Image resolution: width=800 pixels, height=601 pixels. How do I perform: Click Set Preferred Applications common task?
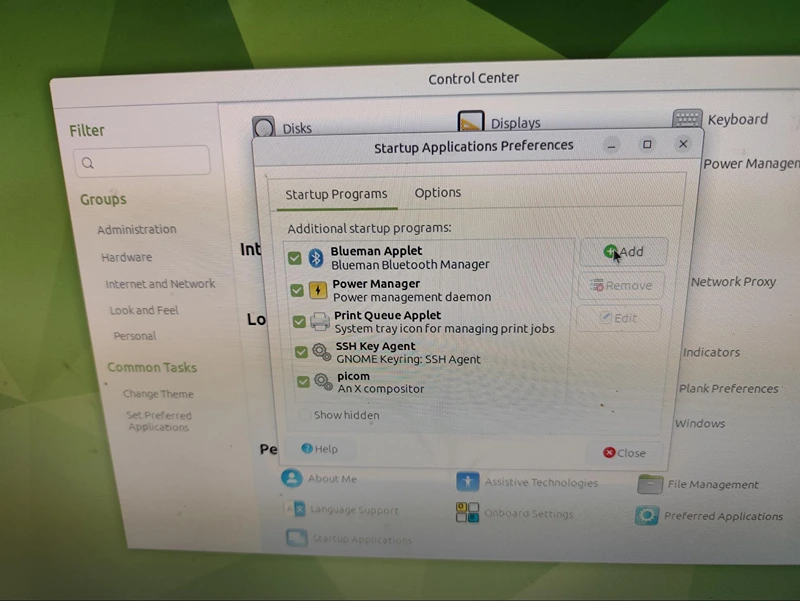[159, 421]
